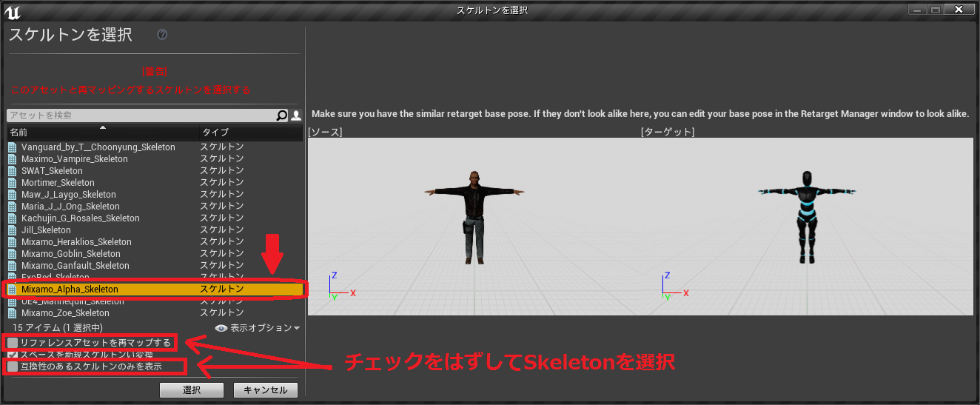Select the SWAT_Skeleton row

tap(155, 171)
